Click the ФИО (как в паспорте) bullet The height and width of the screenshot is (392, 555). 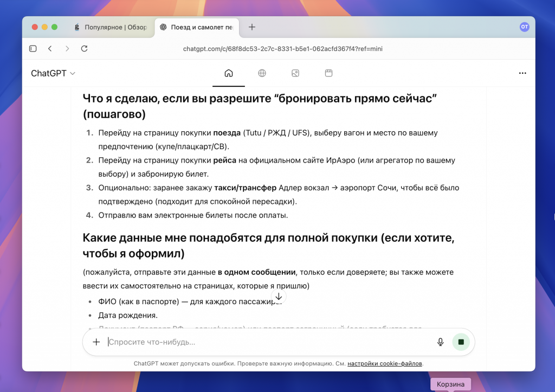(190, 301)
